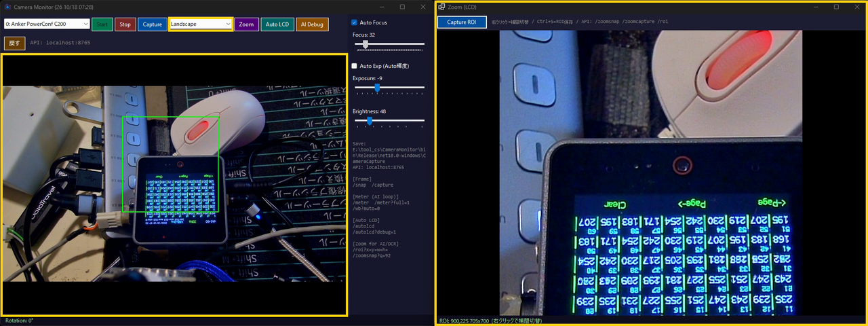This screenshot has width=868, height=326.
Task: Expand the Landscape orientation dropdown
Action: [x=200, y=24]
